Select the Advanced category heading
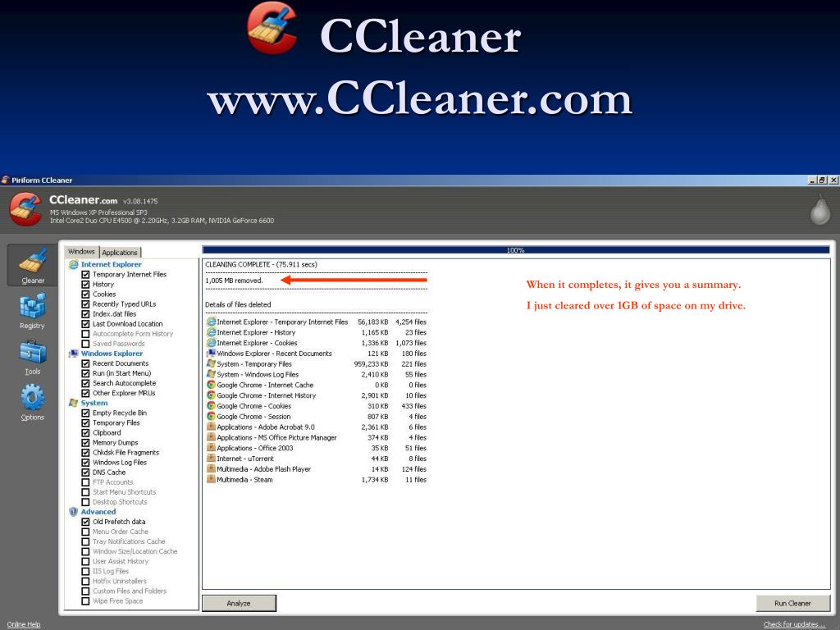 98,512
